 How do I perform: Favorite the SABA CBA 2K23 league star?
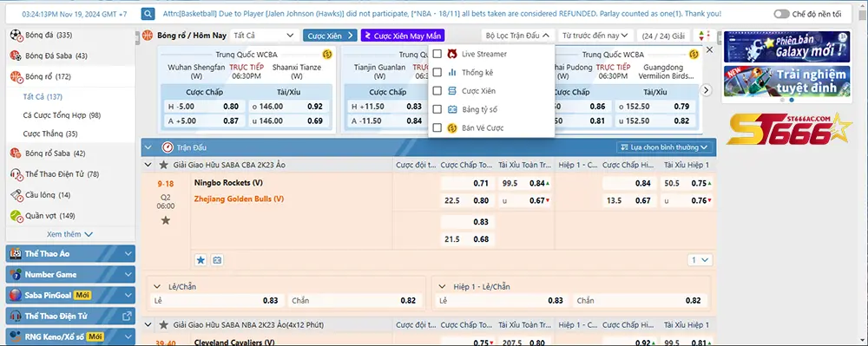click(163, 165)
